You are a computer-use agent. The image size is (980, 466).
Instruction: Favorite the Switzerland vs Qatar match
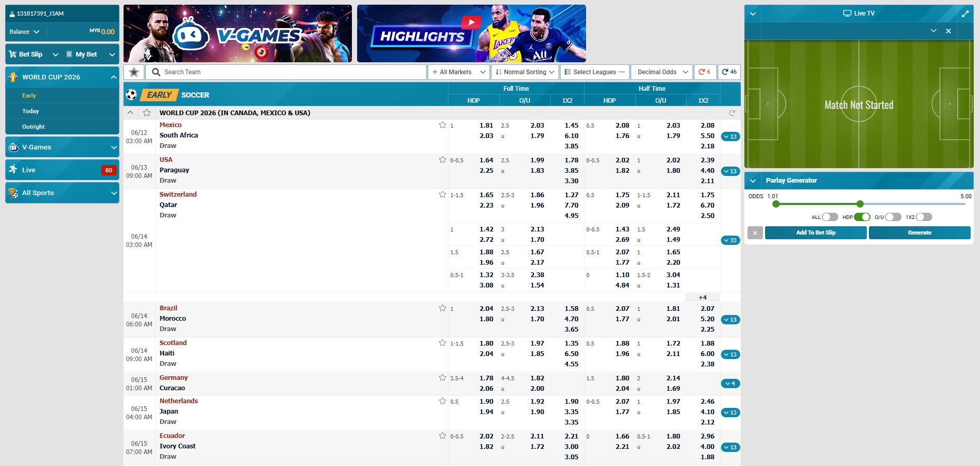(x=442, y=194)
